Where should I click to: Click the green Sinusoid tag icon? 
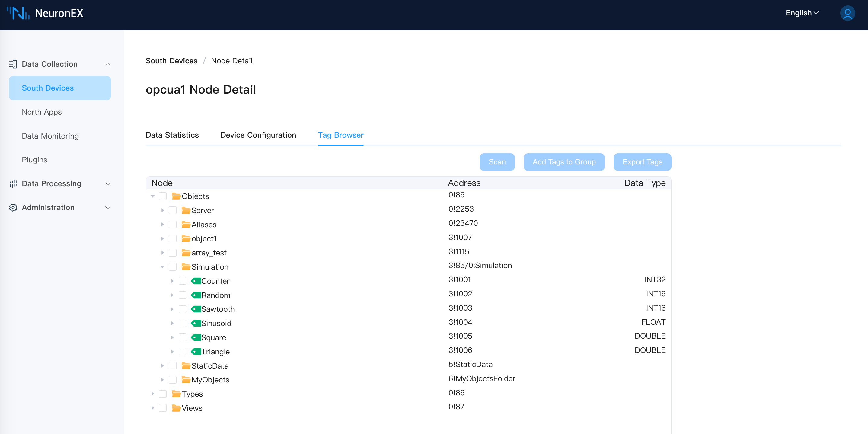pos(196,323)
